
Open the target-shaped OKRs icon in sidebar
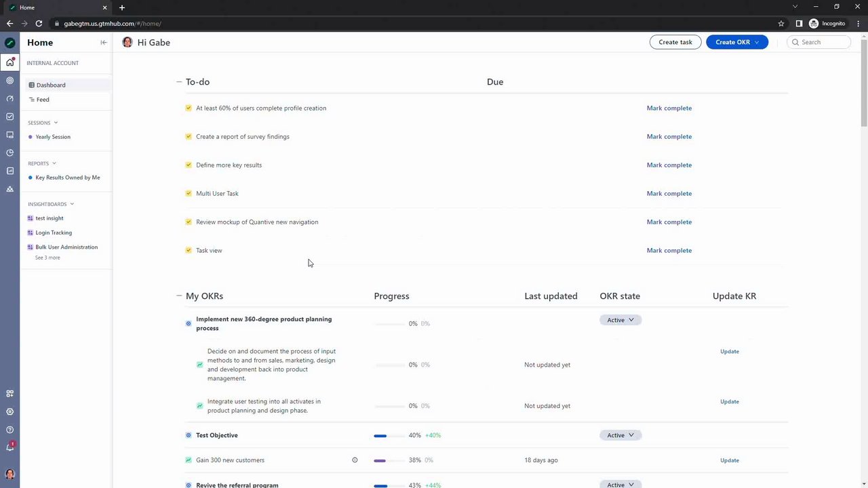coord(9,81)
